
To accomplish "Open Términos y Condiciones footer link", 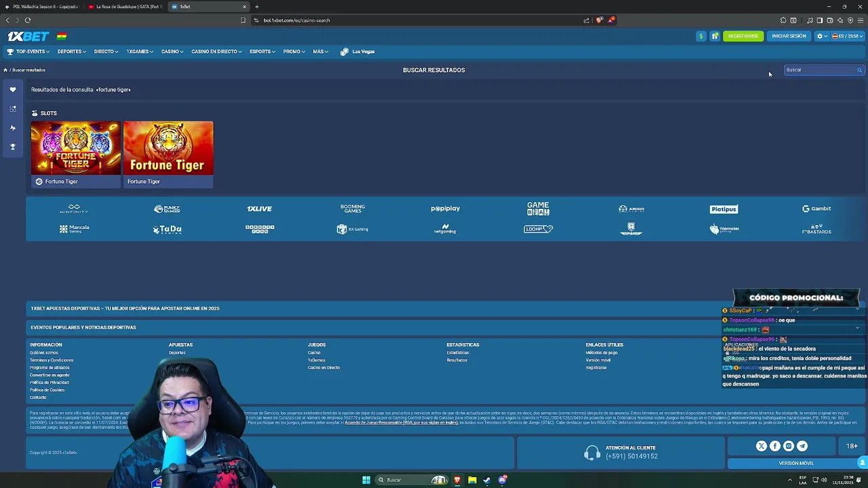I will [52, 360].
